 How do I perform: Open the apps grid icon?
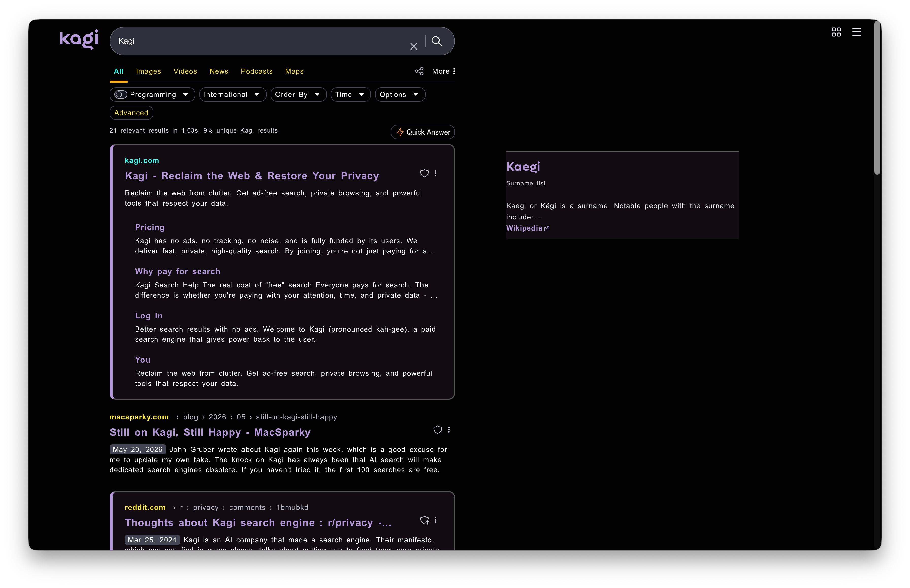click(x=836, y=32)
